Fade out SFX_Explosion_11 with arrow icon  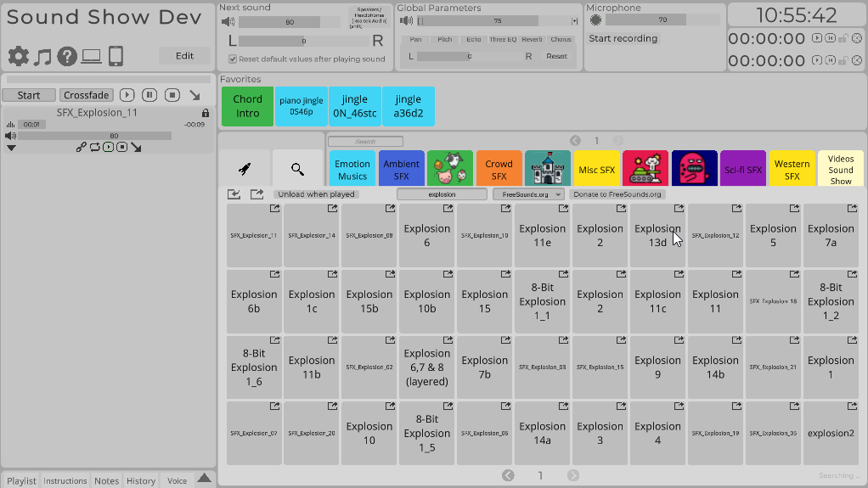click(x=136, y=147)
